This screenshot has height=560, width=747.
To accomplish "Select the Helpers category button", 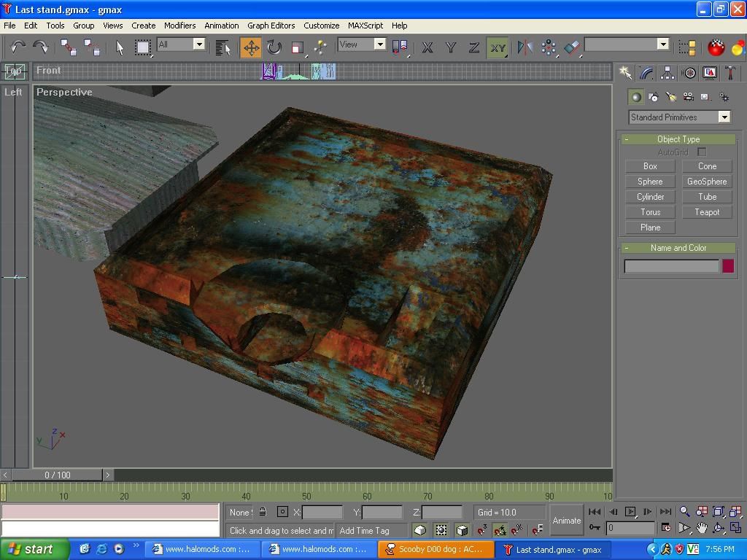I will click(x=706, y=97).
